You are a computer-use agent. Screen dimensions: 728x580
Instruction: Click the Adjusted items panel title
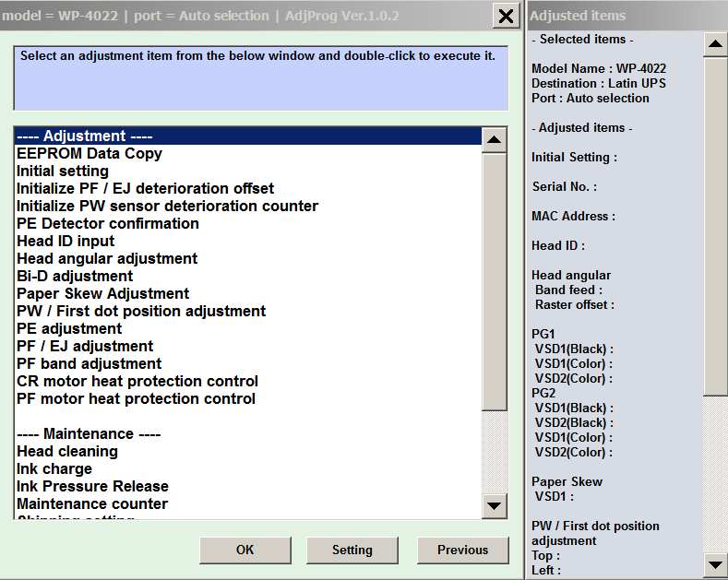pyautogui.click(x=578, y=16)
